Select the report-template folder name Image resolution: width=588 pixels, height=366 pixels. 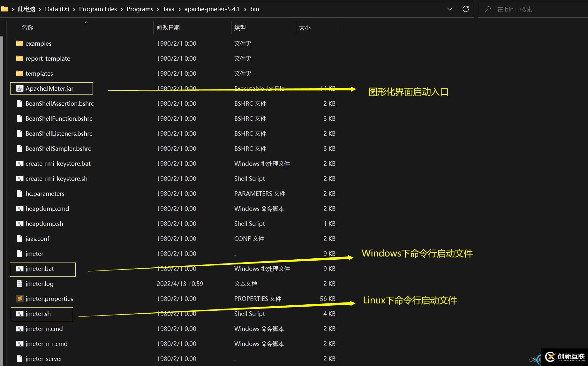[48, 58]
